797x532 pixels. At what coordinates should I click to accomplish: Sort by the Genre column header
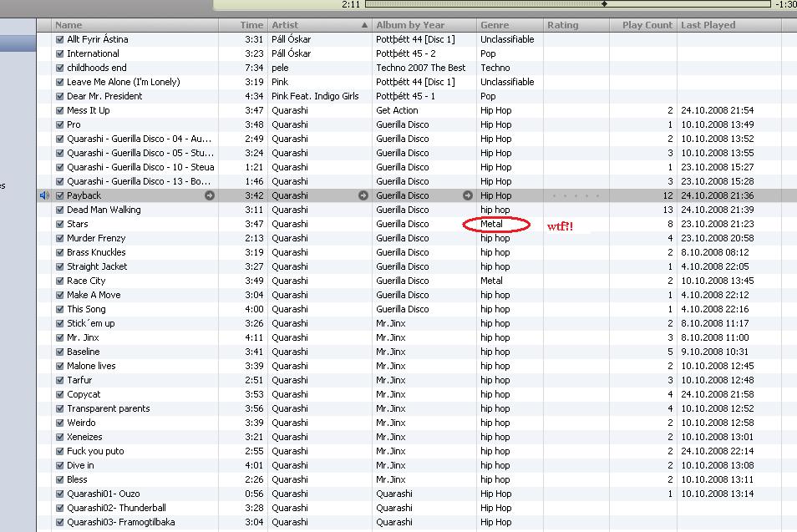(510, 25)
